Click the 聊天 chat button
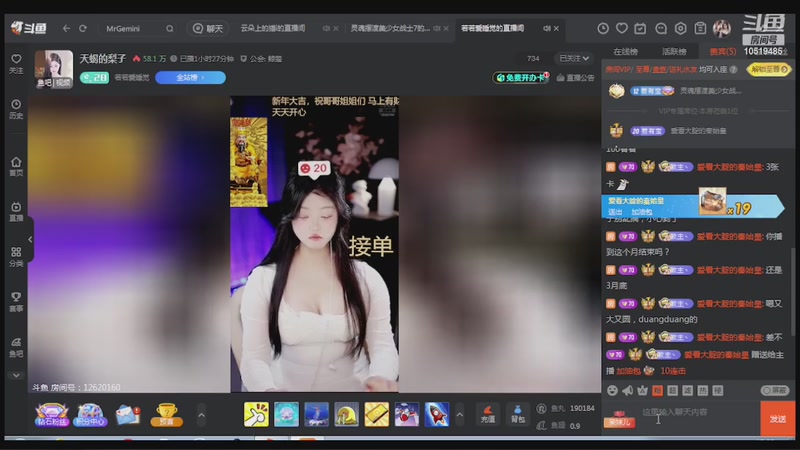Viewport: 800px width, 450px height. click(208, 29)
